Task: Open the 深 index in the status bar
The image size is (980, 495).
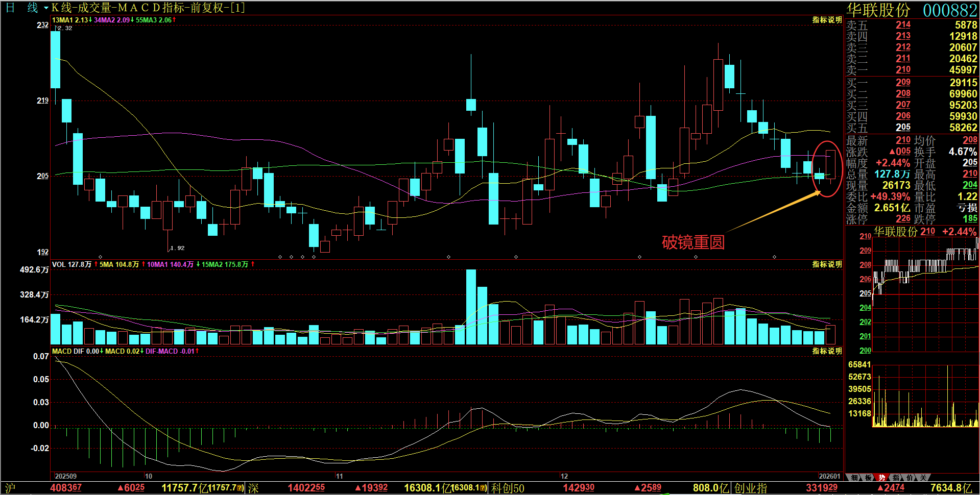Action: (x=253, y=488)
